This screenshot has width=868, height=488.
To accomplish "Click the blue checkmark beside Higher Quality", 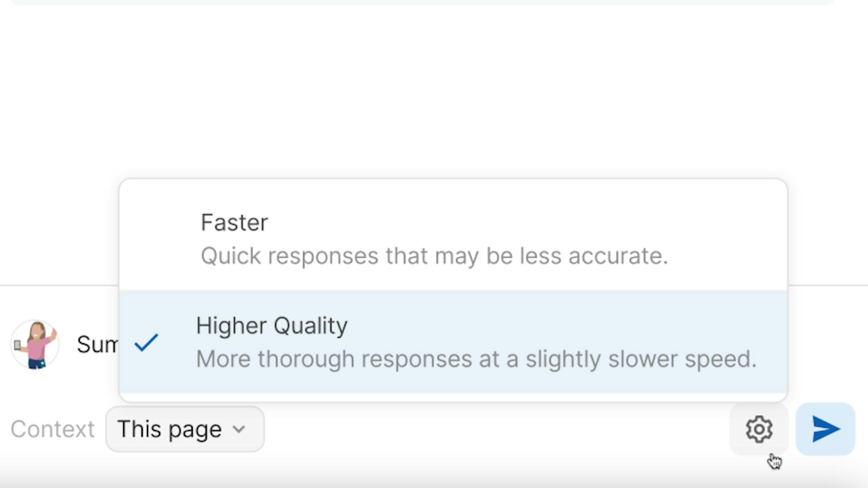I will pos(146,343).
